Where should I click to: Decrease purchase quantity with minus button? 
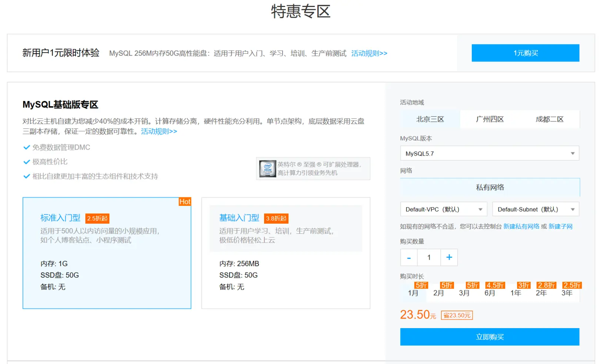click(409, 257)
